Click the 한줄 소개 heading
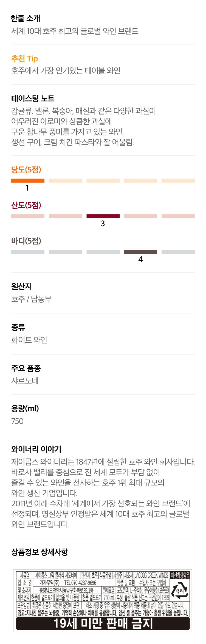The height and width of the screenshot is (644, 206). (26, 18)
